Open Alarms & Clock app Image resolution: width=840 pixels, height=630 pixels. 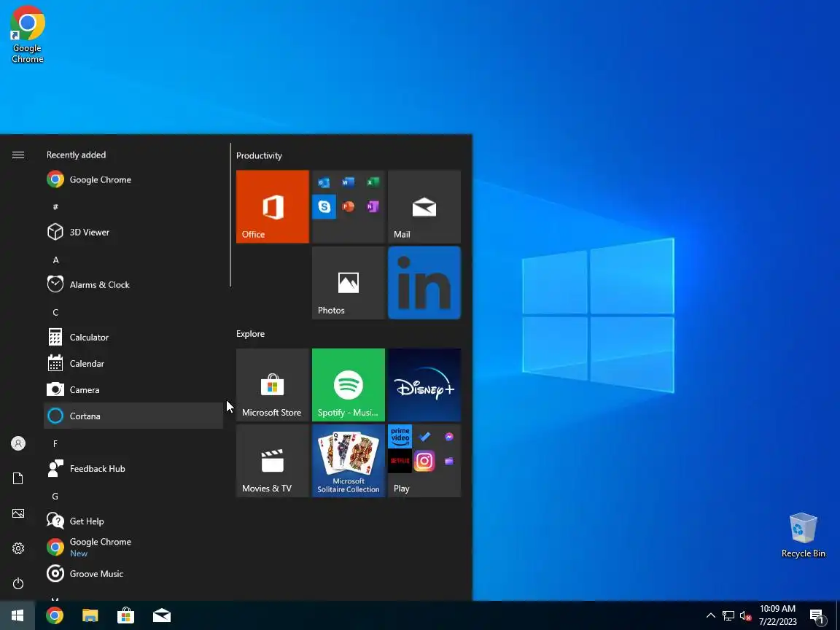coord(133,284)
